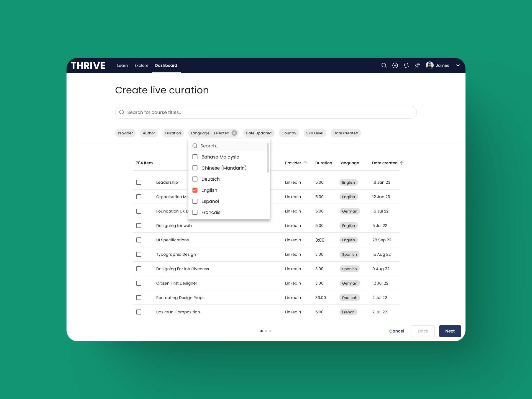The height and width of the screenshot is (399, 532).
Task: Click James's profile avatar
Action: point(429,65)
